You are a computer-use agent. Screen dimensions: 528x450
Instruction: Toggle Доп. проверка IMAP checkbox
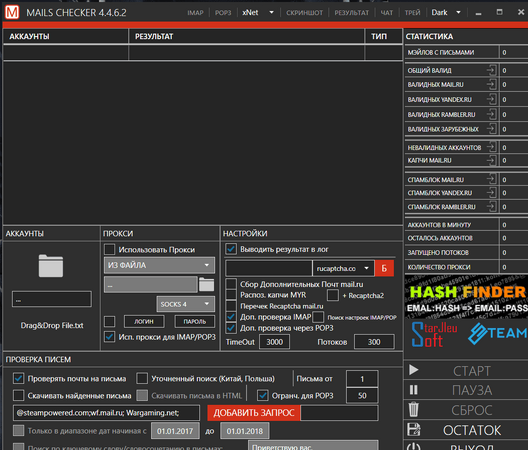[231, 317]
